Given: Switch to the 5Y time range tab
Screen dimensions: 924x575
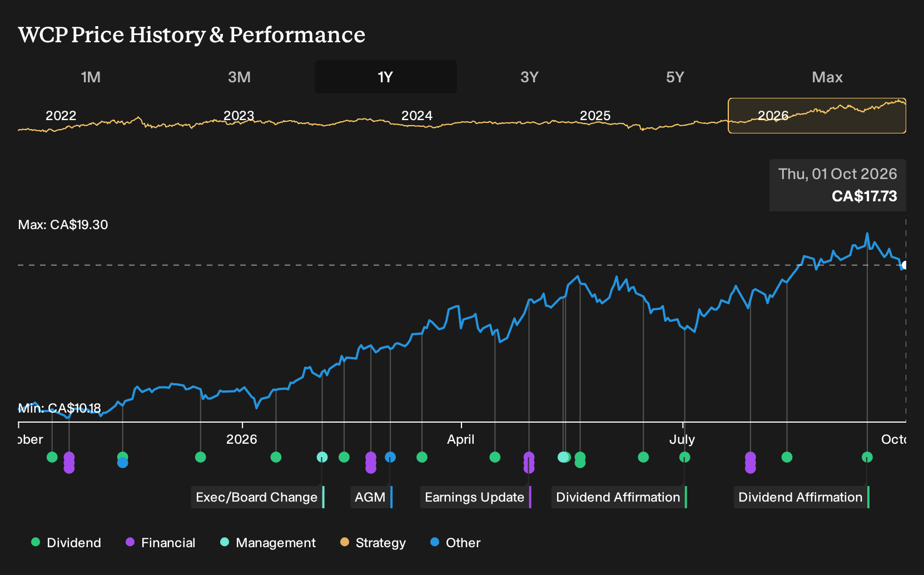Looking at the screenshot, I should click(x=675, y=77).
